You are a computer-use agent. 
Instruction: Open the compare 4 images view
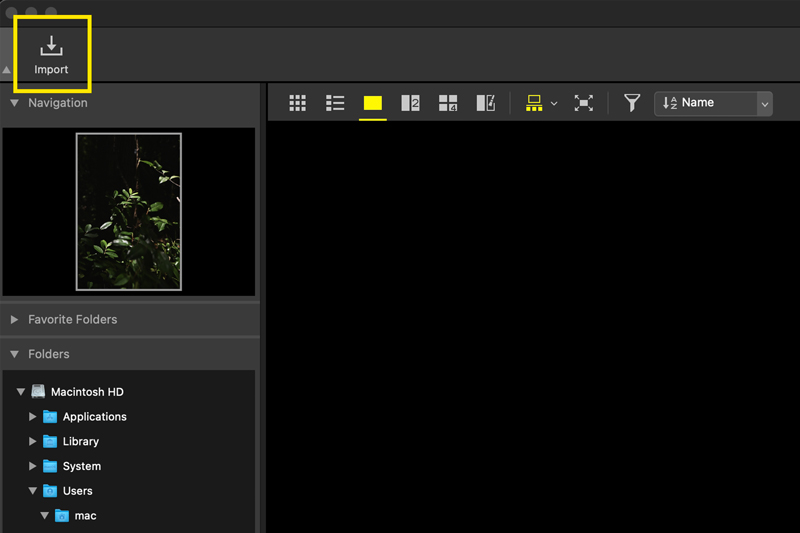(448, 103)
